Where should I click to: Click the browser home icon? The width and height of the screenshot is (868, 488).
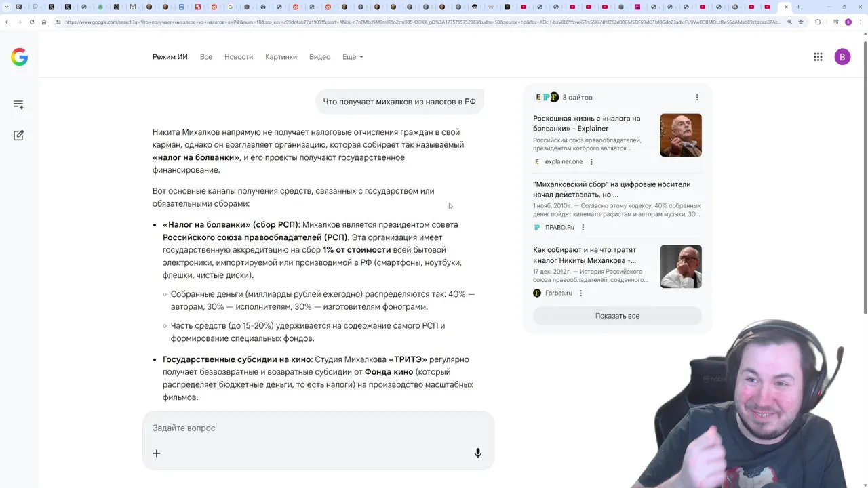44,22
